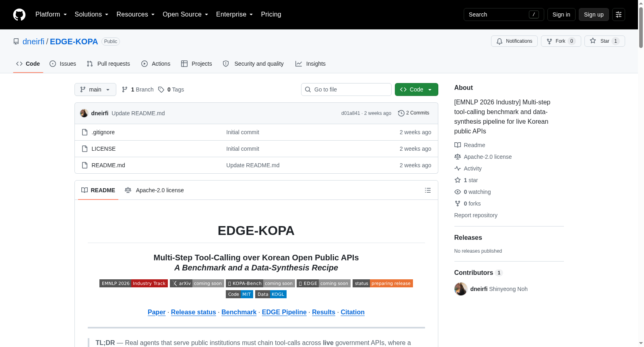
Task: Click the Shinyeong Noh contributor avatar
Action: pyautogui.click(x=461, y=289)
